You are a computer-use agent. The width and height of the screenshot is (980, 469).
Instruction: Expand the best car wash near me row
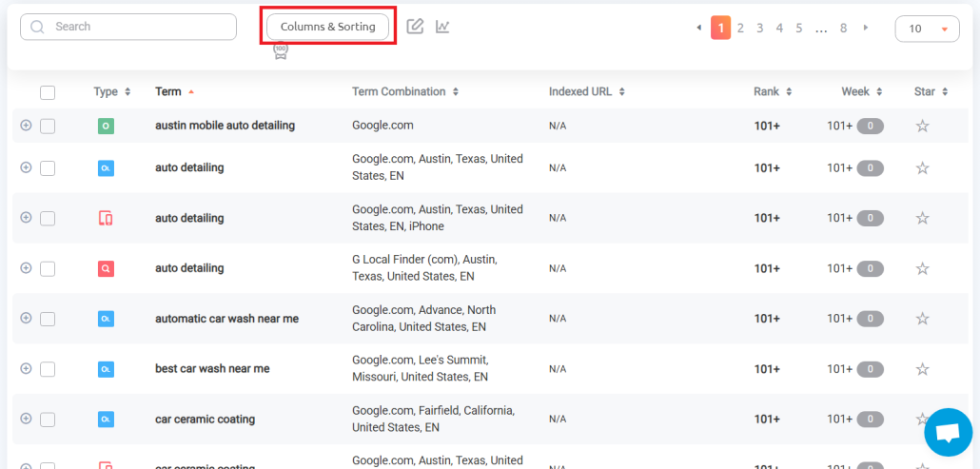click(26, 368)
